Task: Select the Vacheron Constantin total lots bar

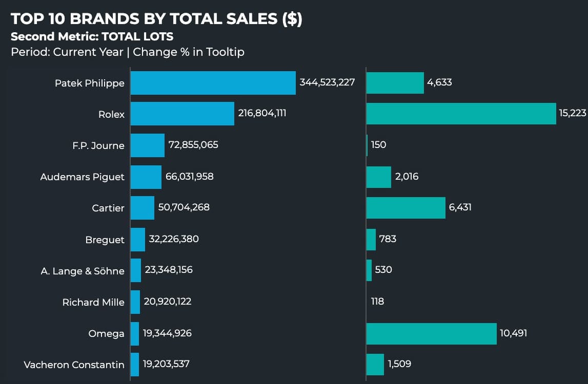Action: 375,365
